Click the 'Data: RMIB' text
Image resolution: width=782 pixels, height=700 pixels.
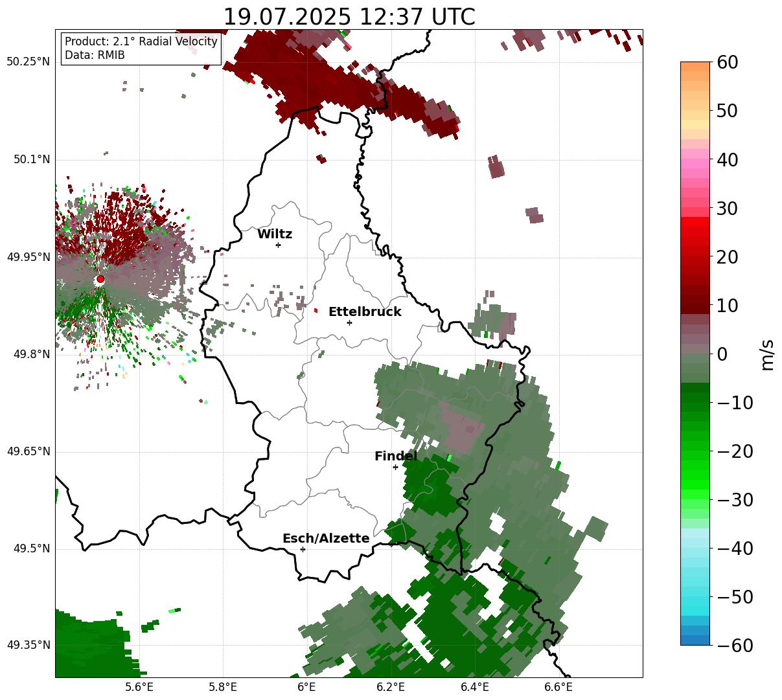(95, 56)
